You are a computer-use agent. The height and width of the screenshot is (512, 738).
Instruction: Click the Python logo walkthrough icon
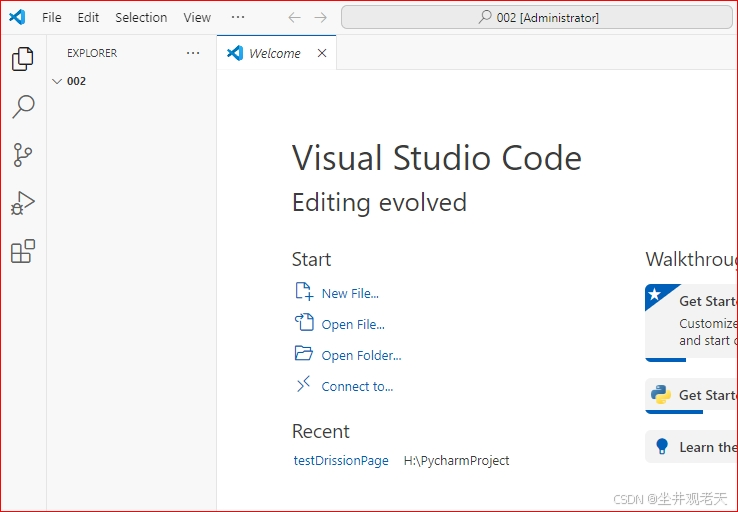tap(661, 394)
